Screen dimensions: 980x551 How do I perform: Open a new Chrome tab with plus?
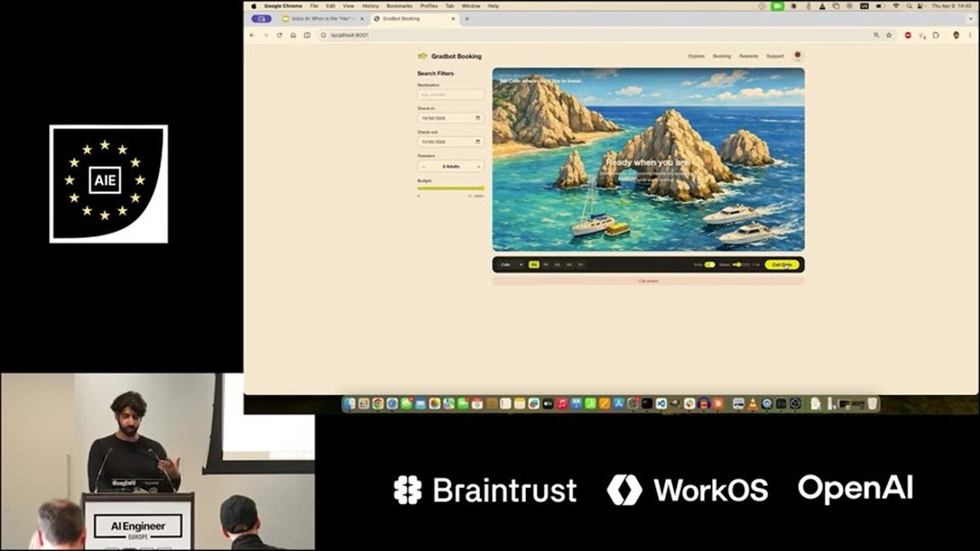click(467, 18)
